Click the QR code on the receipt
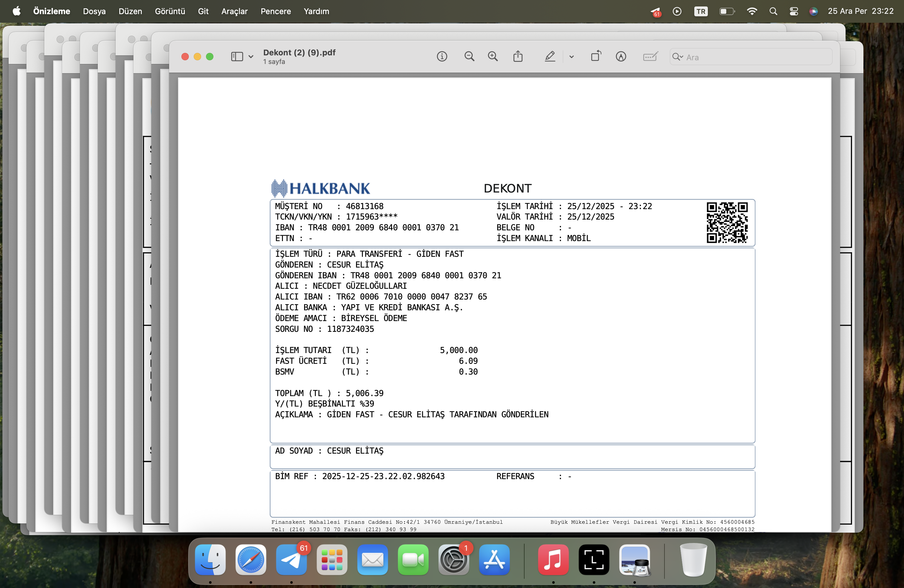 click(x=727, y=222)
